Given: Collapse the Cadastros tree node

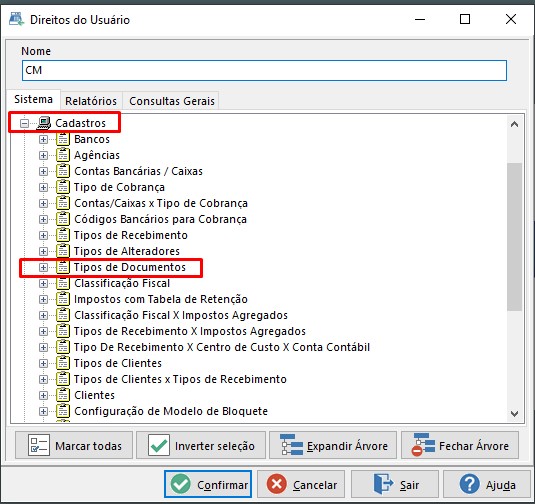Looking at the screenshot, I should coord(25,123).
